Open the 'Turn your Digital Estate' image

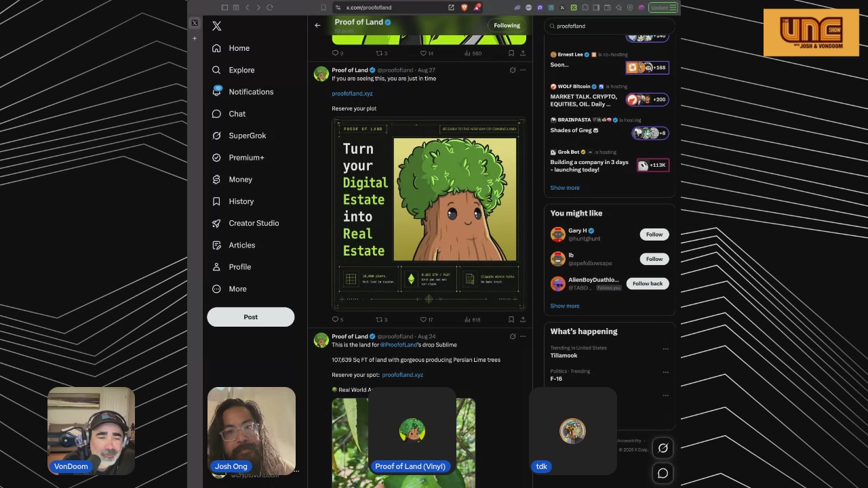click(429, 214)
